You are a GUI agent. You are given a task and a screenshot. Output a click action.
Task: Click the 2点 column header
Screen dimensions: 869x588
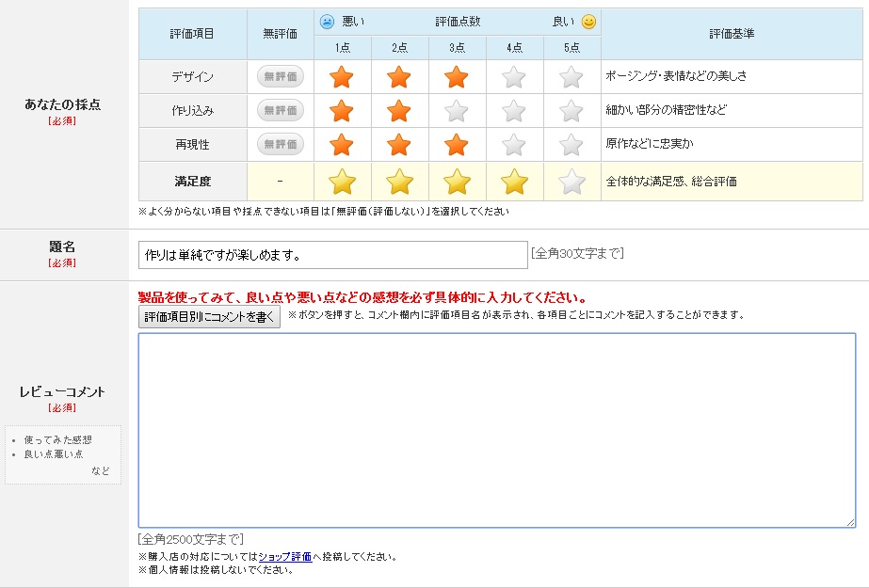coord(399,48)
